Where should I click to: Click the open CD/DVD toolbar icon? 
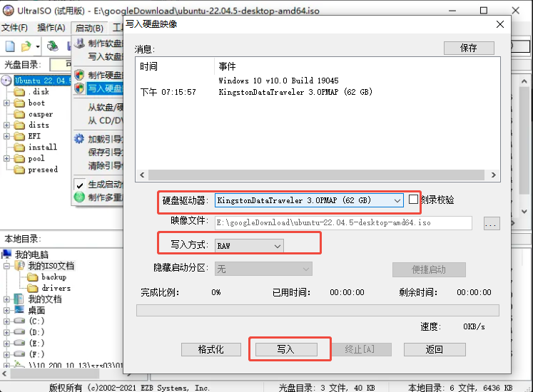point(52,46)
